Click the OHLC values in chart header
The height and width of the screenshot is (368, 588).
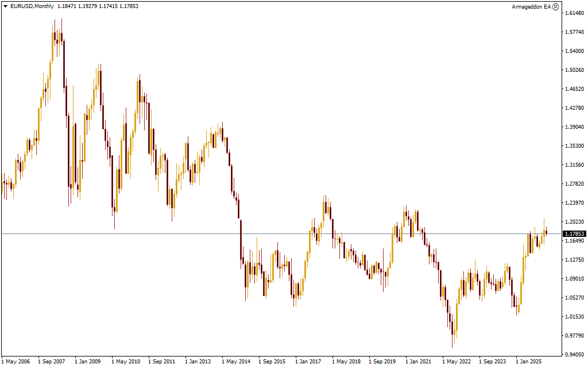pos(98,6)
